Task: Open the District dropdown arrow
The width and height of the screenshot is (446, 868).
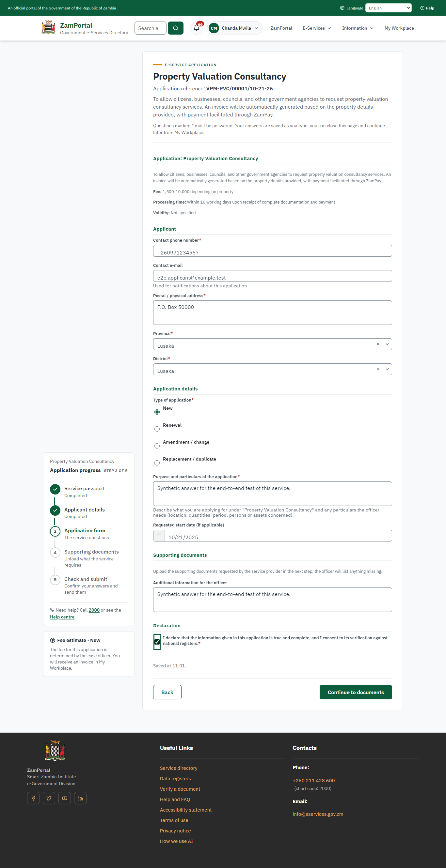Action: [x=387, y=369]
